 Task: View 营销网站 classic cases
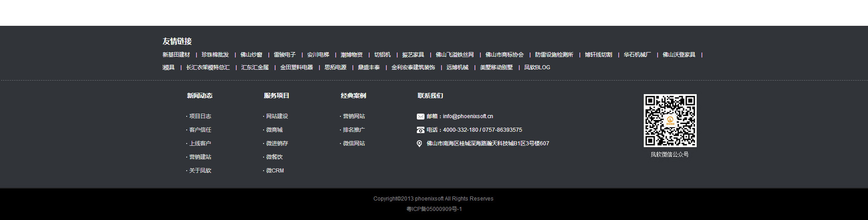[x=354, y=116]
